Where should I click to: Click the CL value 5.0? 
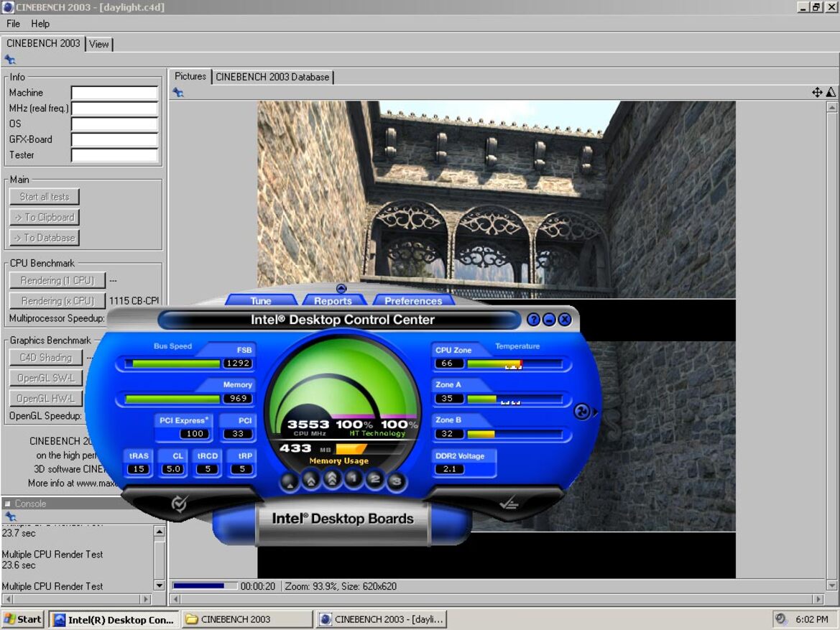[x=174, y=469]
